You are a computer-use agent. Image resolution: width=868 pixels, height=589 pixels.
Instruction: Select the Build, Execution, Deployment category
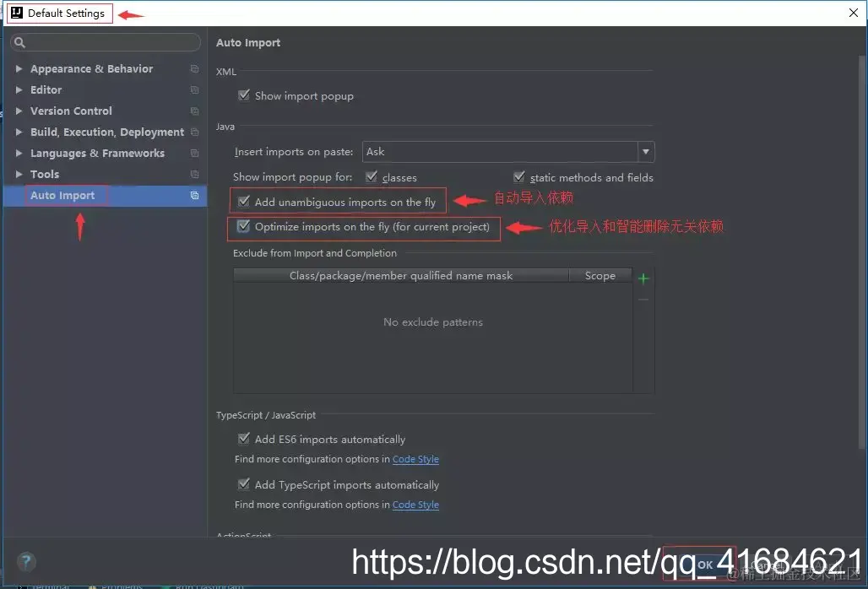coord(107,132)
